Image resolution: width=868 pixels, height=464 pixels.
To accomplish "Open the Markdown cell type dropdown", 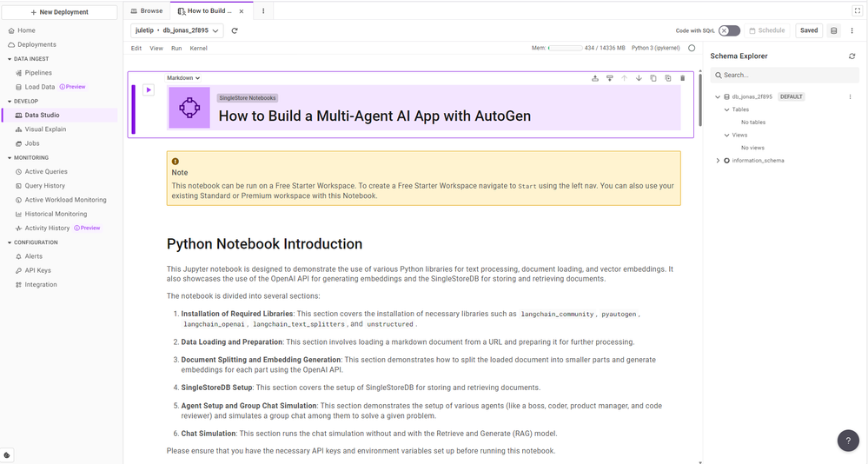I will point(183,78).
